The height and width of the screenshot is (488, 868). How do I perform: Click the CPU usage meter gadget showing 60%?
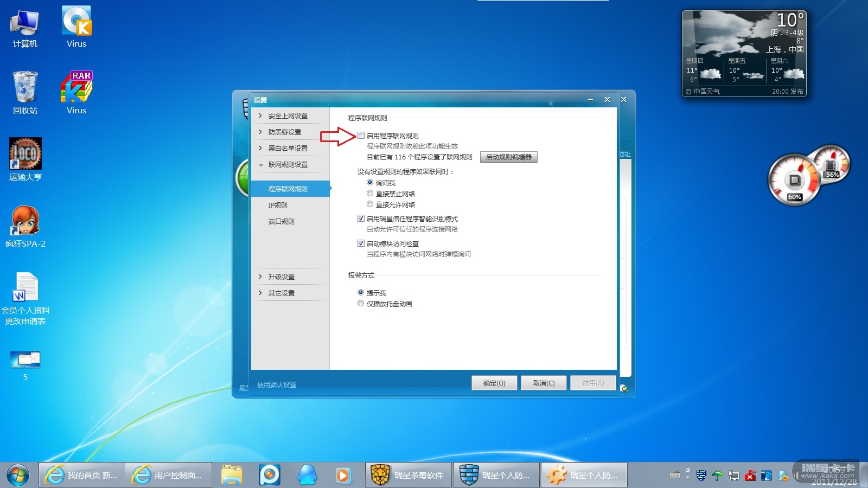794,181
